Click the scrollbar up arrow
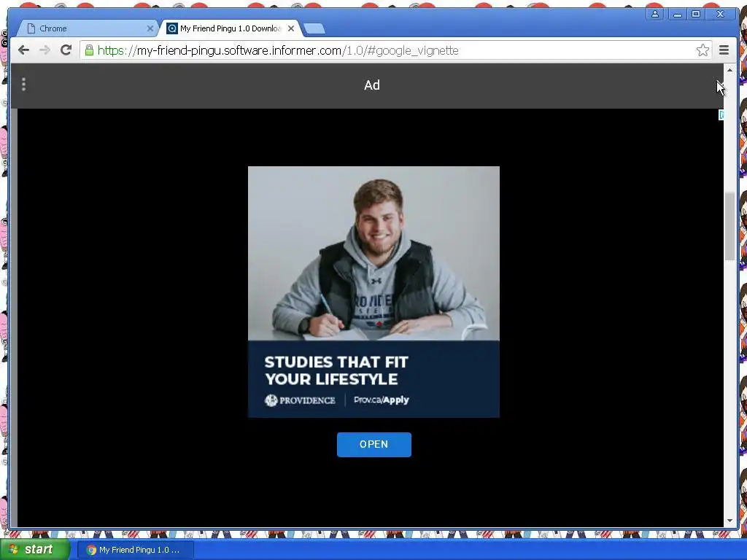The height and width of the screenshot is (560, 747). (x=729, y=70)
